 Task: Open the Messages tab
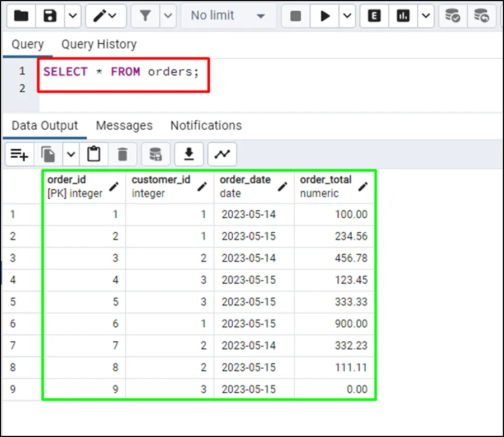coord(124,125)
